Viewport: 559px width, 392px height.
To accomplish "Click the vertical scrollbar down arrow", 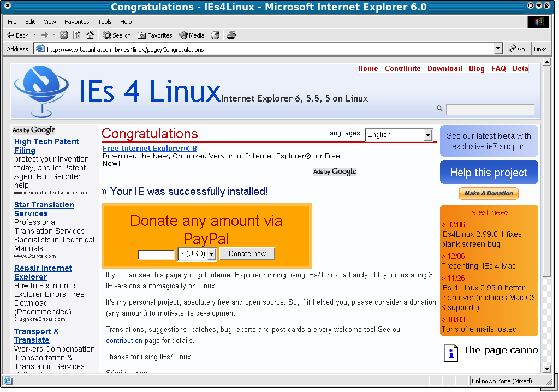I will coord(546,369).
